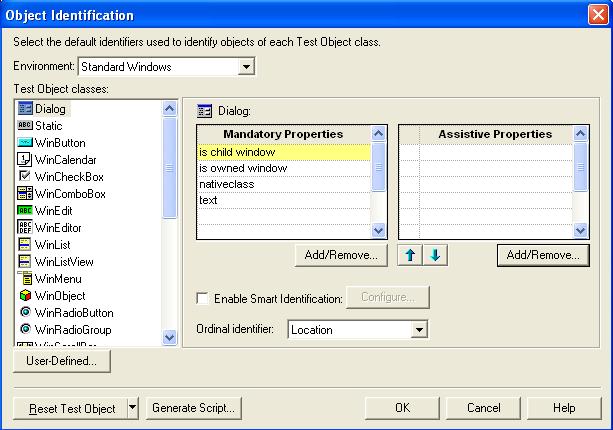Click Assistive Properties scroll up arrow
Viewport: 613px width, 430px height.
point(581,134)
